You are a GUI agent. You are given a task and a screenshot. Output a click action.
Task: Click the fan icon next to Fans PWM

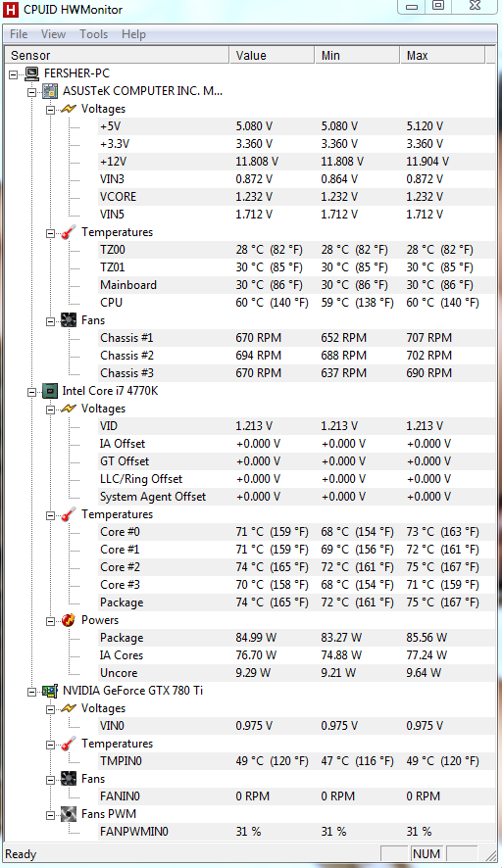click(69, 814)
